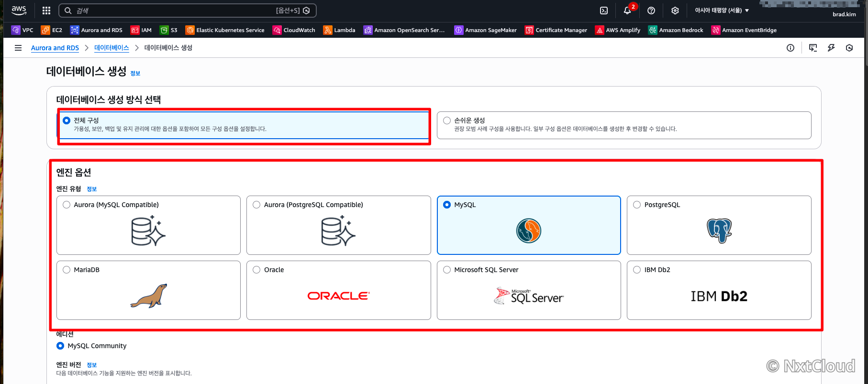The height and width of the screenshot is (384, 868).
Task: Toggle the side navigation hamburger menu
Action: (18, 48)
